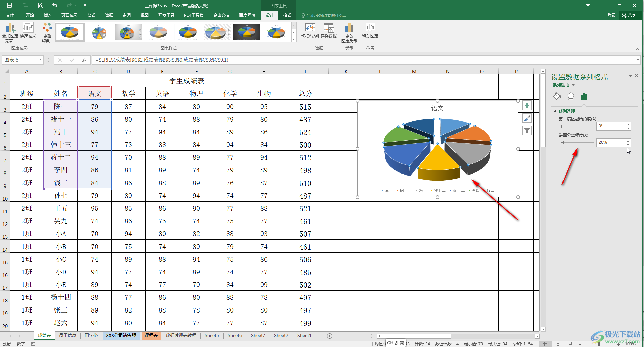This screenshot has width=644, height=347.
Task: Open the 格式 Format tab
Action: click(287, 15)
